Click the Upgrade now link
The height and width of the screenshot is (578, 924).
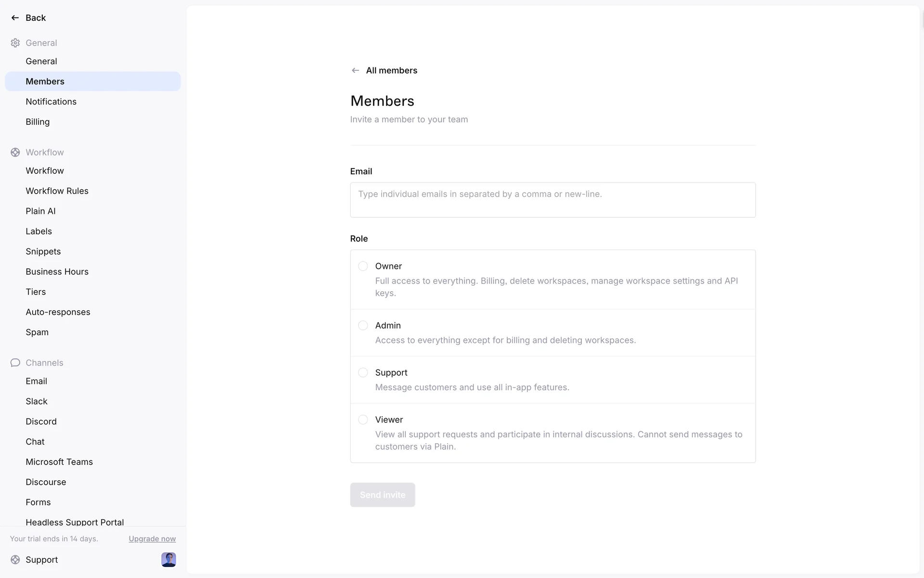coord(152,539)
